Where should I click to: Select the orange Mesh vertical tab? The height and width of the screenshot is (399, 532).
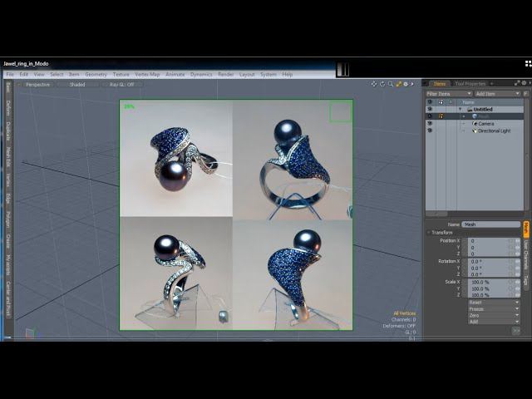(526, 229)
